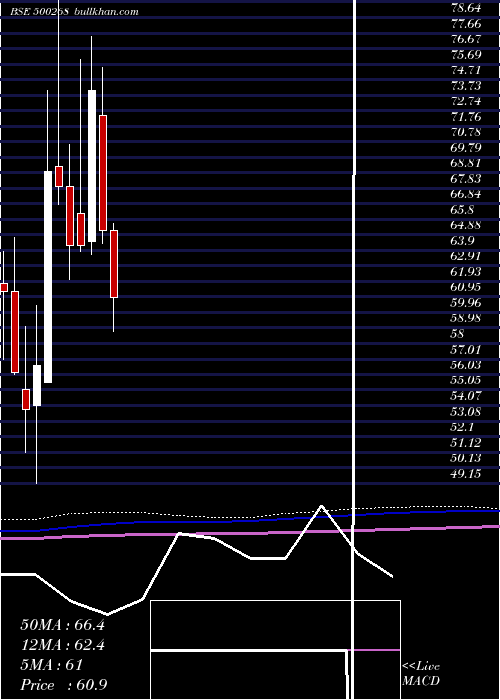Click the 12MA : 62.4 readout
This screenshot has height=700, width=500.
(62, 645)
